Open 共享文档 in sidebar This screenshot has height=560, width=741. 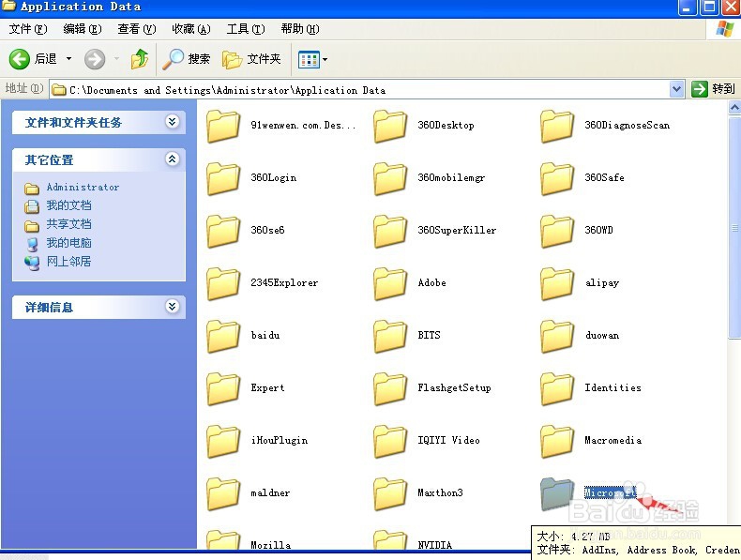69,224
